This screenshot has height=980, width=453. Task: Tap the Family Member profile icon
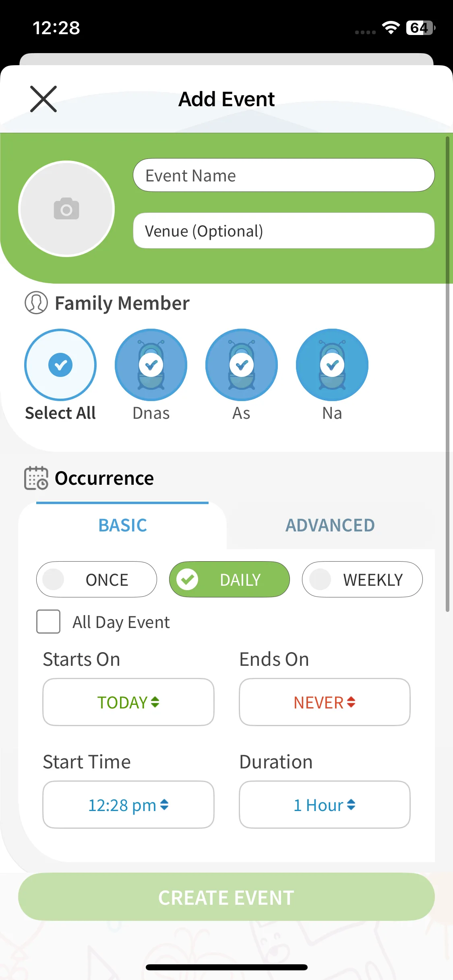(36, 303)
